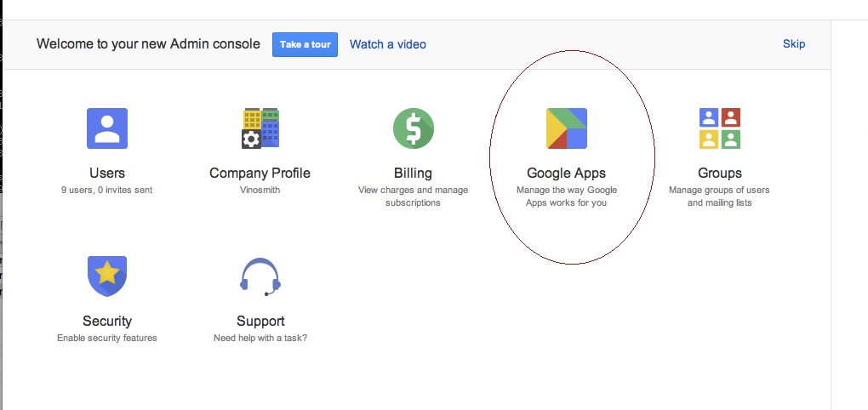
Task: Click 'Manage the way Google Apps works' text
Action: coord(566,196)
